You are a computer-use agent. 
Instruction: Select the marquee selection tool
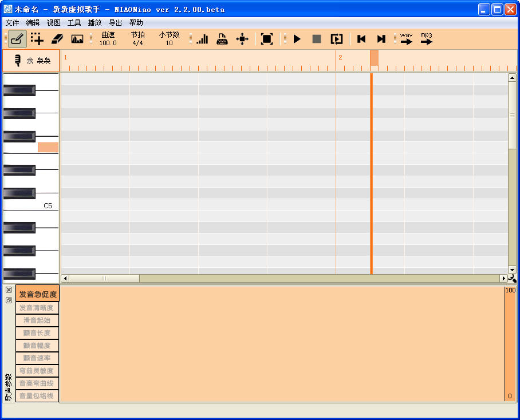(37, 39)
